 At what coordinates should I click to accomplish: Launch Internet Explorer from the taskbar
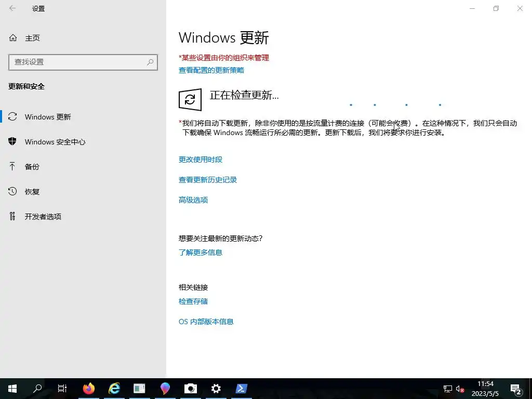tap(114, 389)
